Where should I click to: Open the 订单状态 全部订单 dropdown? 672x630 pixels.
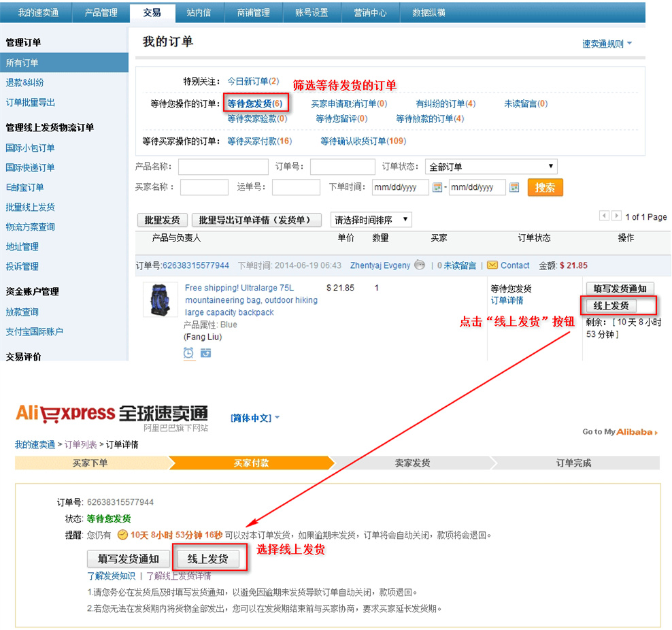(490, 166)
